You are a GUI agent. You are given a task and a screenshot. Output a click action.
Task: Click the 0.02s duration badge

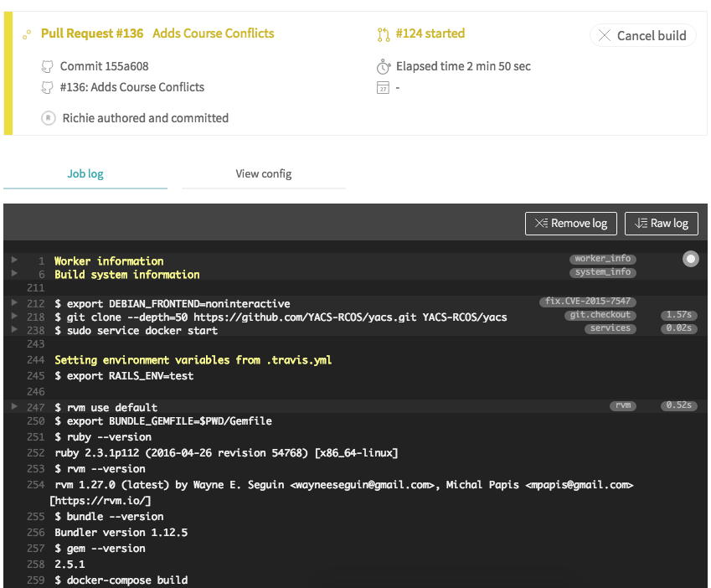pyautogui.click(x=679, y=328)
